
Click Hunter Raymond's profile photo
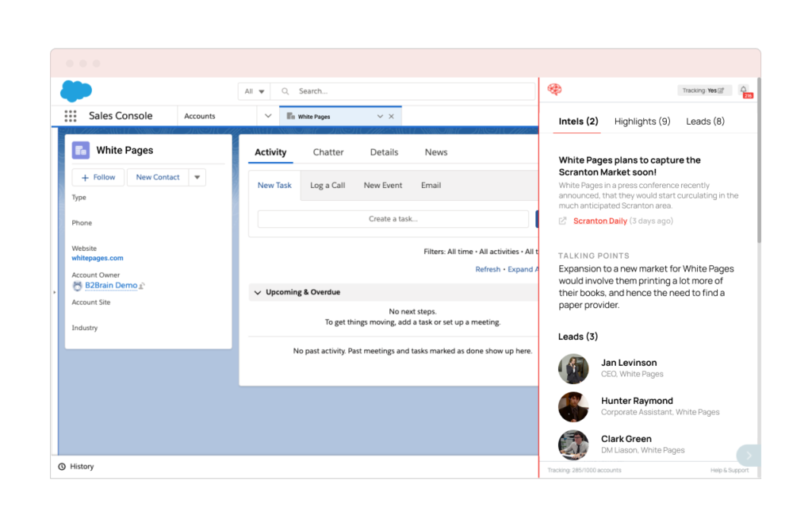pos(573,407)
